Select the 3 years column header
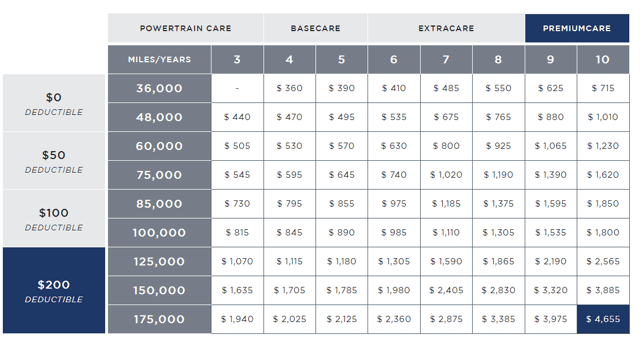The height and width of the screenshot is (356, 644). 237,59
